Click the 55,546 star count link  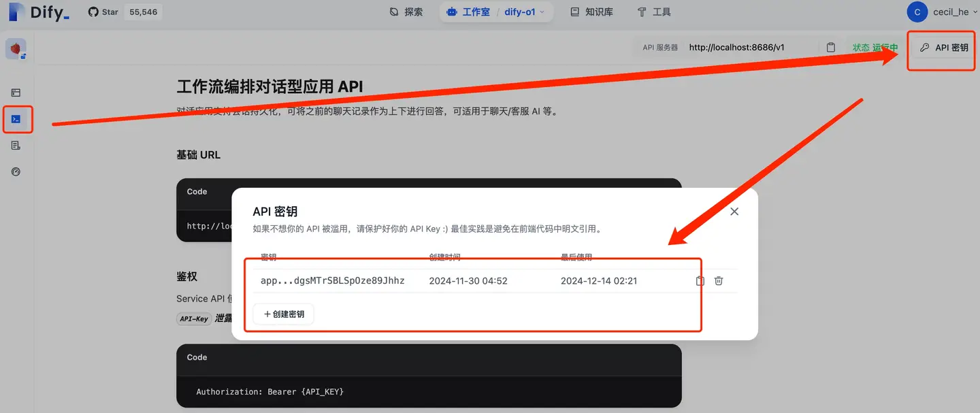coord(142,12)
